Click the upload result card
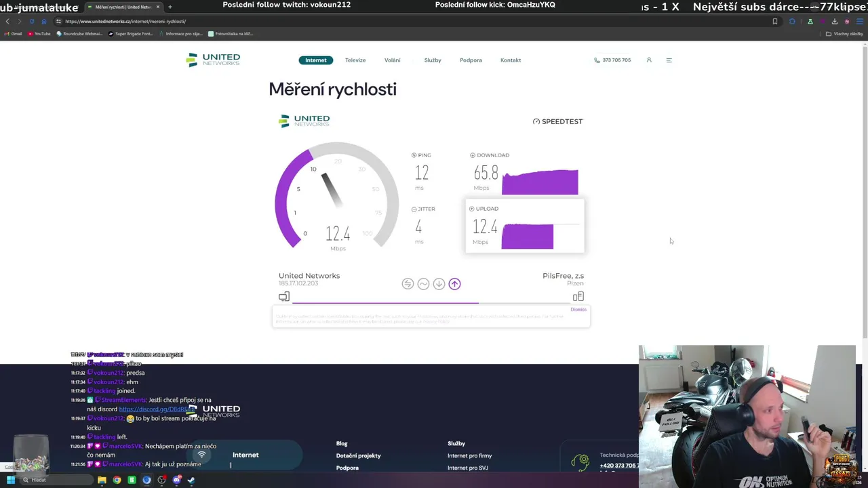 [x=525, y=226]
